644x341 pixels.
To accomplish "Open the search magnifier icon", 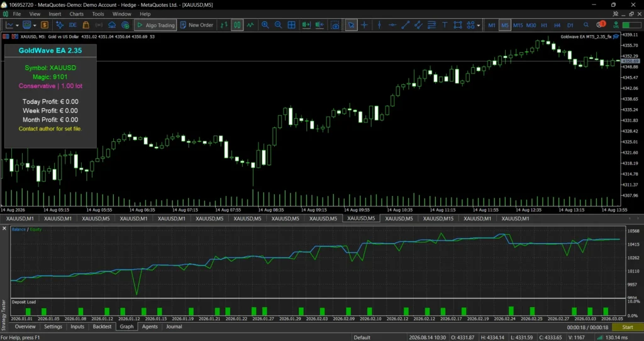I will 586,25.
